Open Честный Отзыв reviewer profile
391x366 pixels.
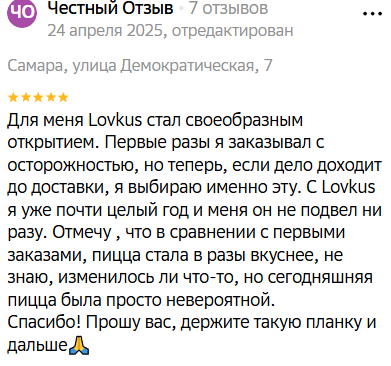111,9
